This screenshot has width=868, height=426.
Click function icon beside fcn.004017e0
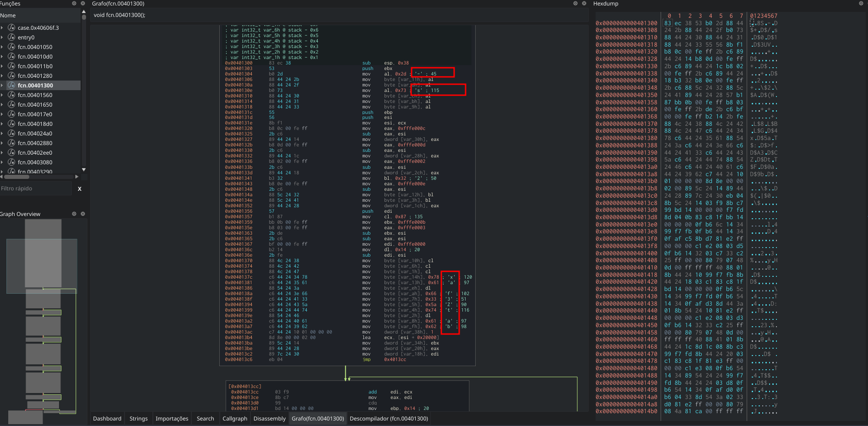(x=11, y=114)
